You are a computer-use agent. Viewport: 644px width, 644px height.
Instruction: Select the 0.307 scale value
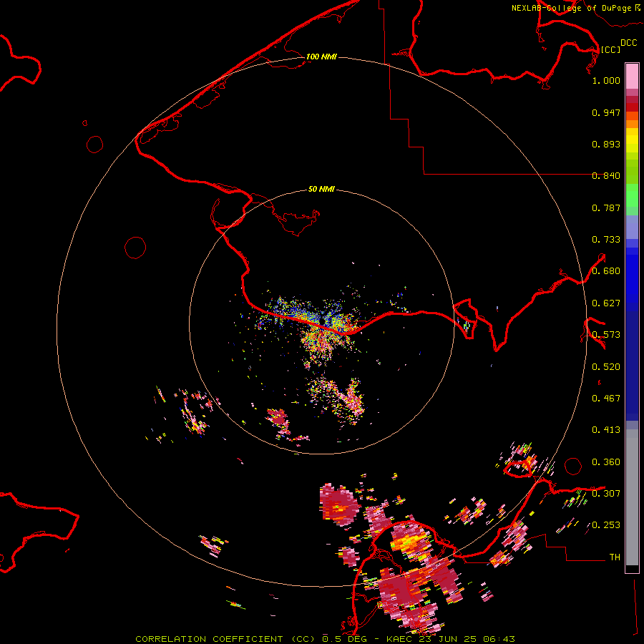(x=606, y=493)
